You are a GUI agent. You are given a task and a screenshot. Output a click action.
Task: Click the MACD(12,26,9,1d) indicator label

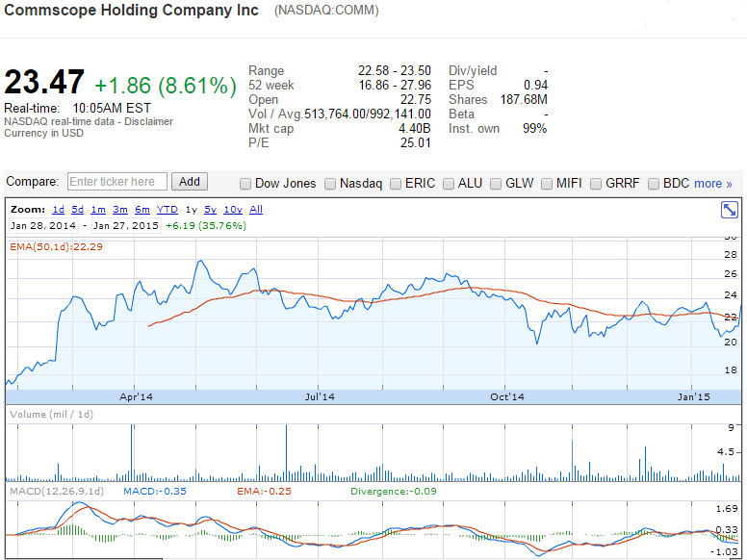57,491
